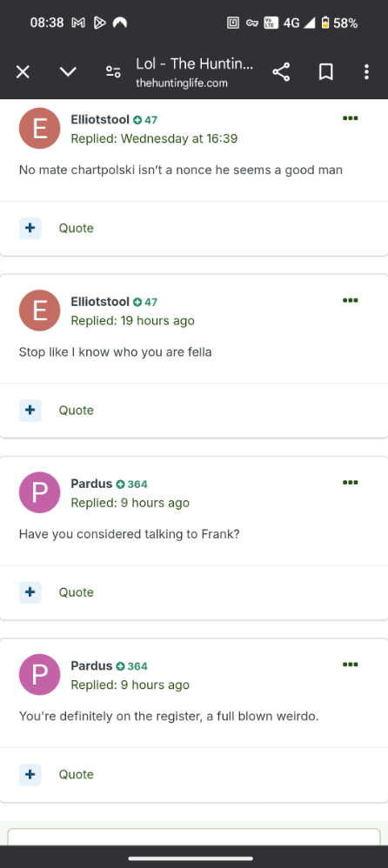This screenshot has width=388, height=868.
Task: Open the browser three-dot overflow menu
Action: [366, 72]
